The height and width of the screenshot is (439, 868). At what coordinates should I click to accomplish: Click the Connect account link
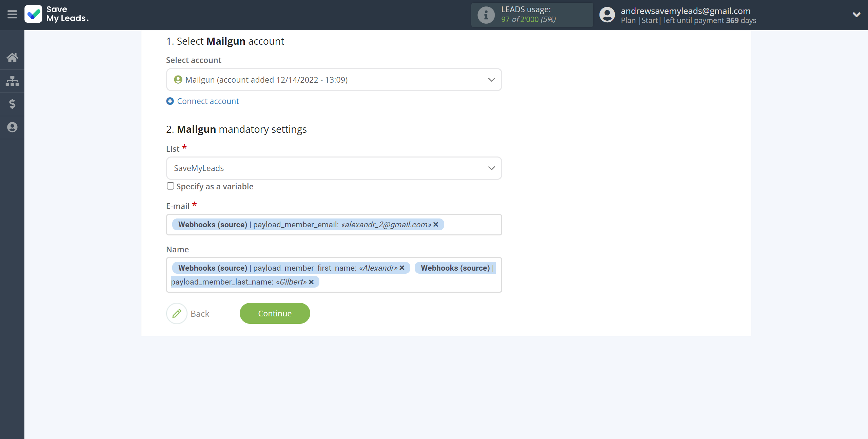tap(208, 101)
